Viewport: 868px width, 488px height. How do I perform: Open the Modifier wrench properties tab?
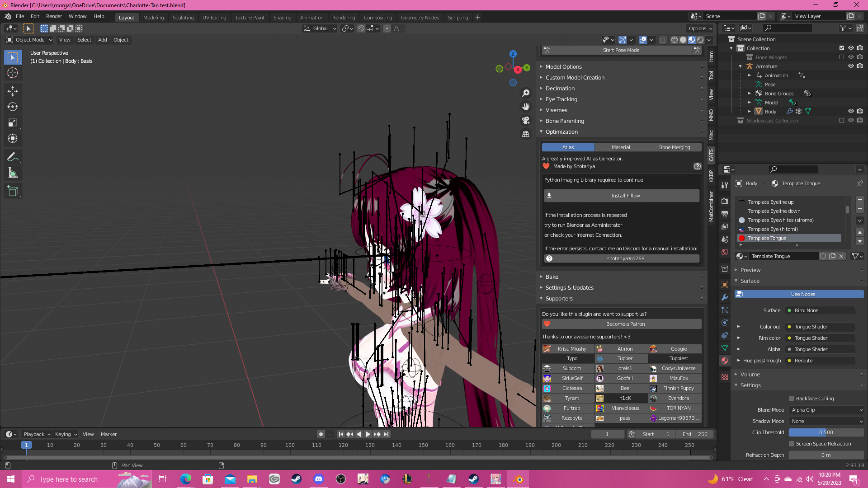[725, 297]
